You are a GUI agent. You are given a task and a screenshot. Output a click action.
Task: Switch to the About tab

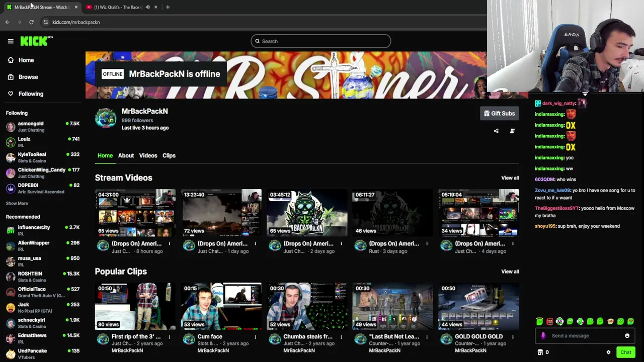126,155
